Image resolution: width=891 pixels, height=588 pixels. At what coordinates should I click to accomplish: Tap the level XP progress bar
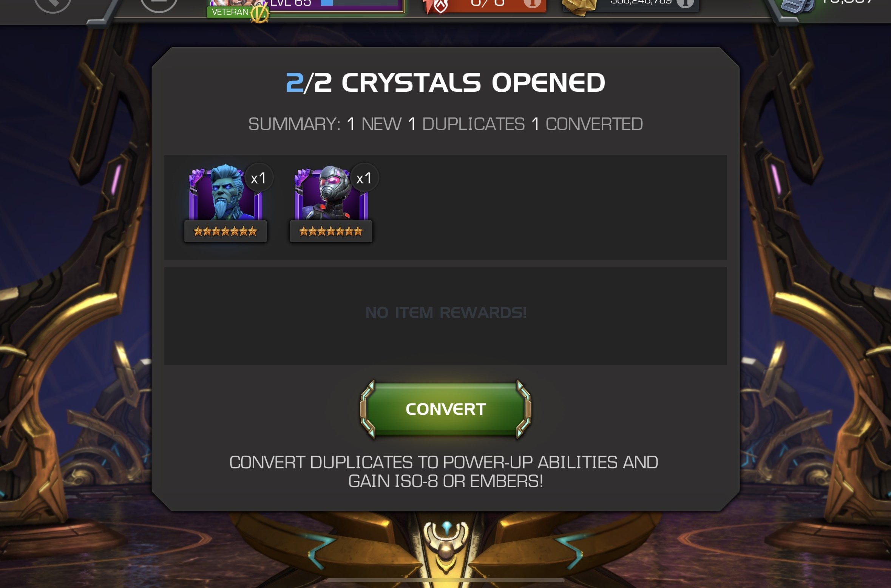tap(360, 3)
